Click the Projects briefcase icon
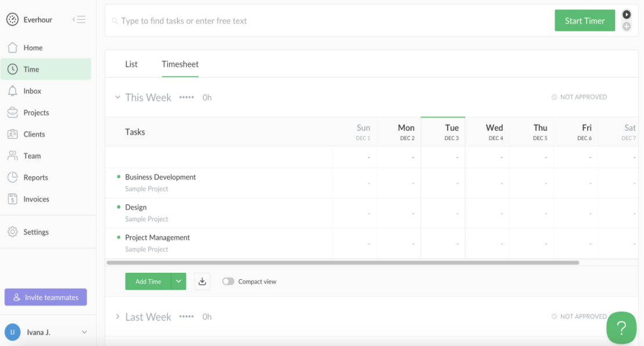Screen dimensions: 644x346 coord(12,112)
